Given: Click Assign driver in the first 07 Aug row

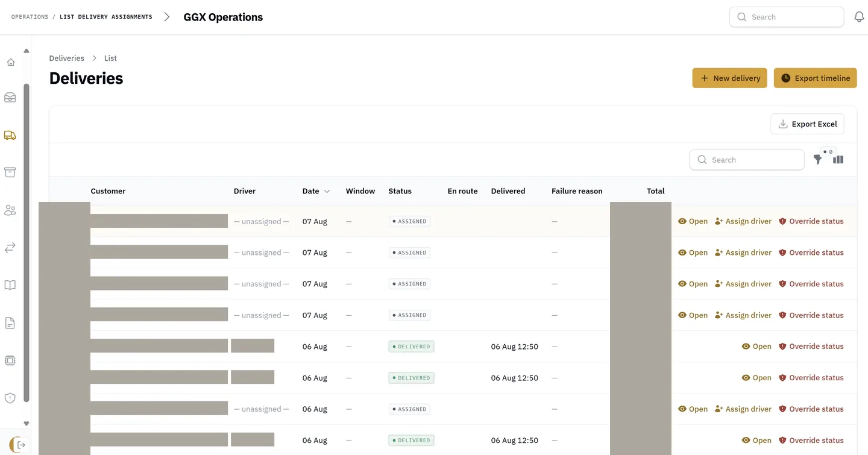Looking at the screenshot, I should click(743, 221).
